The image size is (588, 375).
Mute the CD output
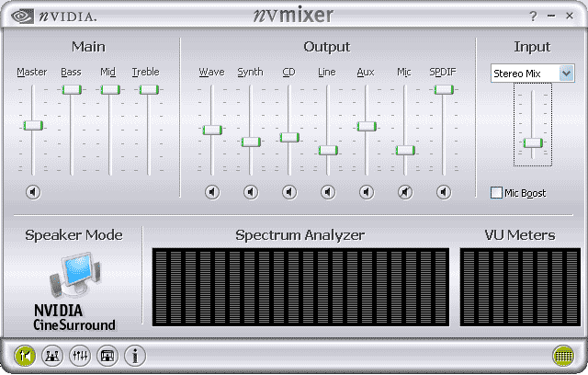tap(289, 192)
